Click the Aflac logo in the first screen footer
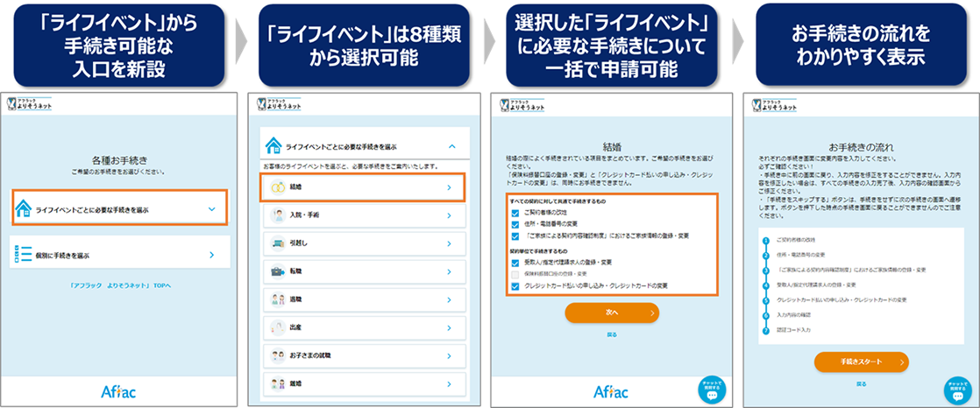The height and width of the screenshot is (408, 980). 118,391
